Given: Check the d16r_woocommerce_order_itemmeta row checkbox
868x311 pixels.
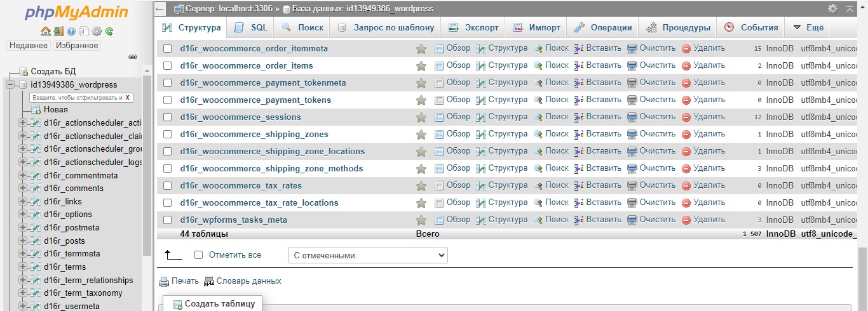Looking at the screenshot, I should point(168,49).
